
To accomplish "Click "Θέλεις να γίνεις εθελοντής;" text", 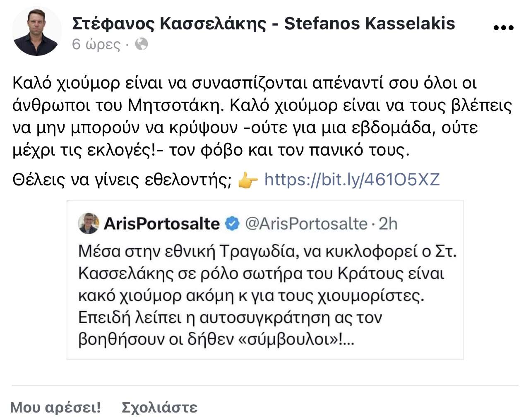I will coord(122,180).
